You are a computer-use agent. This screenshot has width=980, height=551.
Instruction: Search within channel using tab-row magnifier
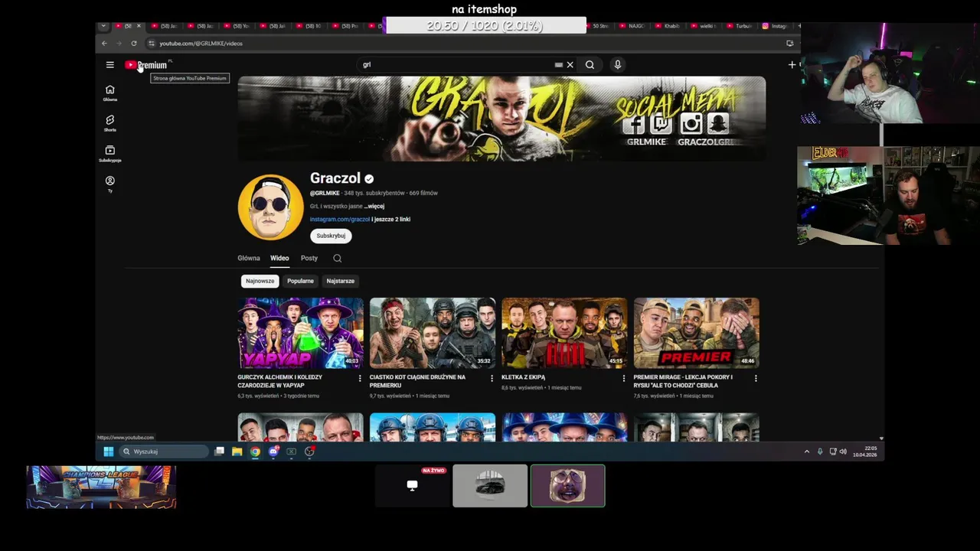pyautogui.click(x=337, y=259)
